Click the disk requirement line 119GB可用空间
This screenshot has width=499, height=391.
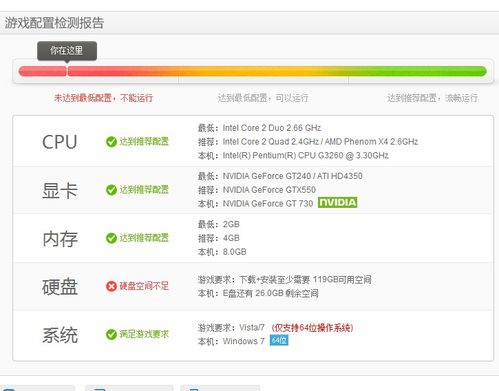pos(285,280)
